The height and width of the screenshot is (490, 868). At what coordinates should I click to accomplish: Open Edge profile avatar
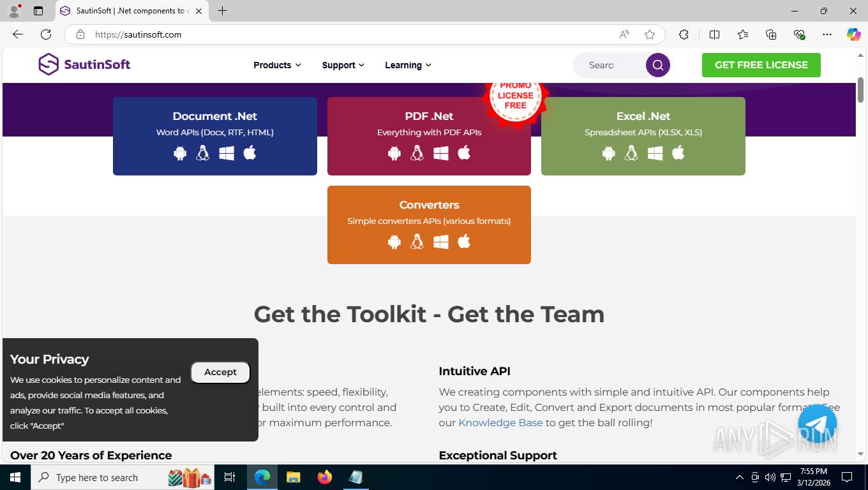[14, 11]
